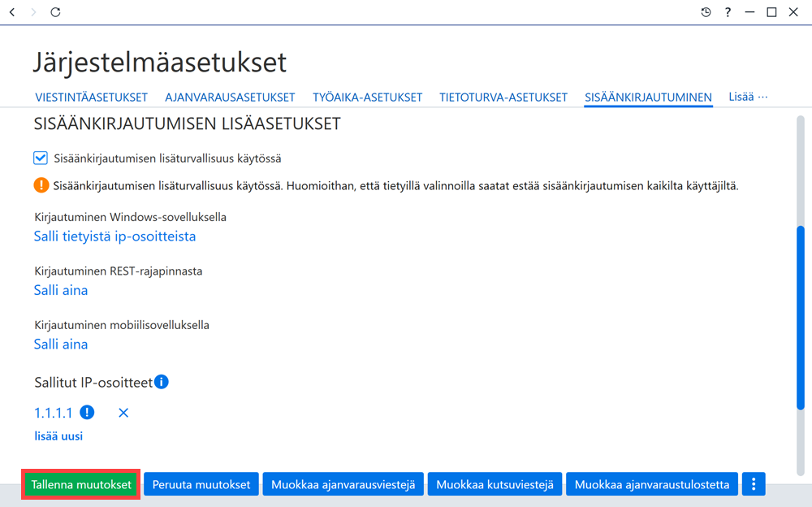Screen dimensions: 812x507
Task: Maximize the window
Action: (x=771, y=12)
